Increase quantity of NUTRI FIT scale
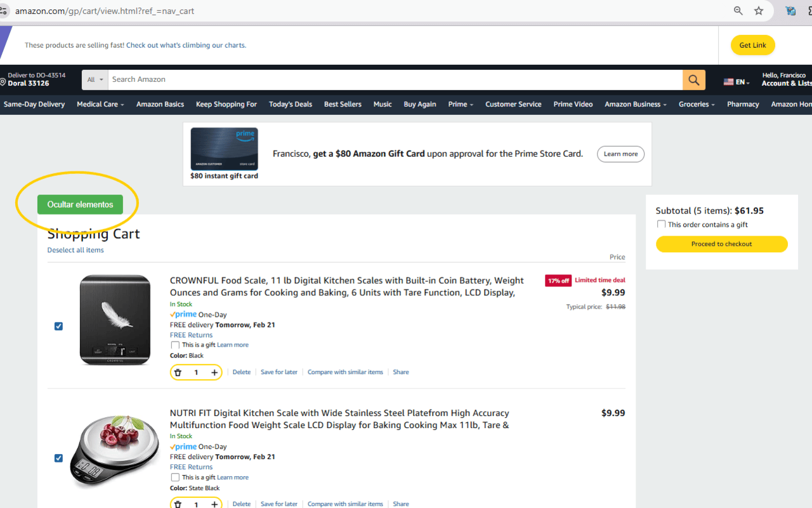This screenshot has height=508, width=812. 214,504
